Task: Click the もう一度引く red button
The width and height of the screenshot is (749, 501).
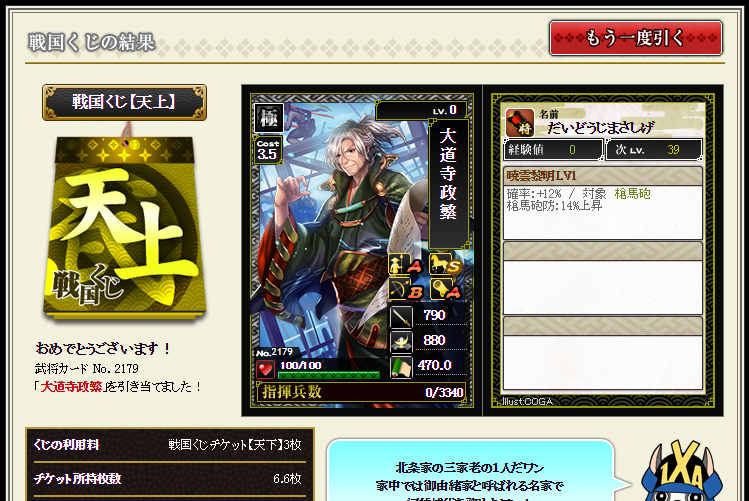Action: 636,38
